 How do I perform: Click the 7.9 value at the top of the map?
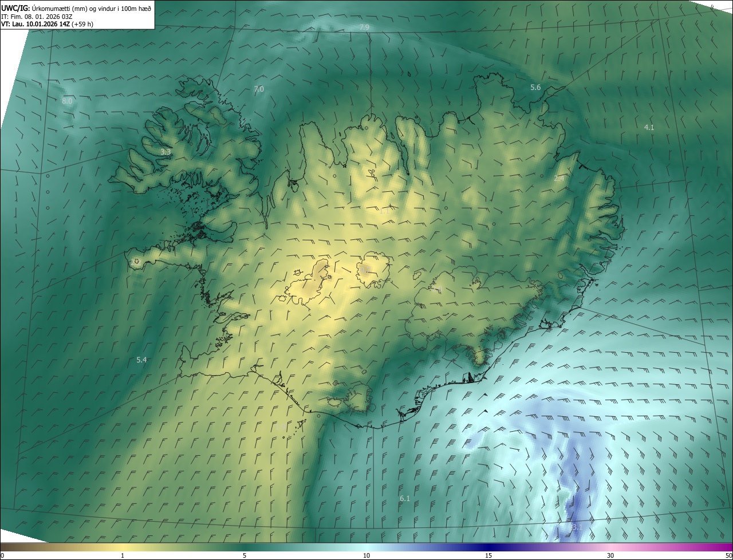point(364,27)
